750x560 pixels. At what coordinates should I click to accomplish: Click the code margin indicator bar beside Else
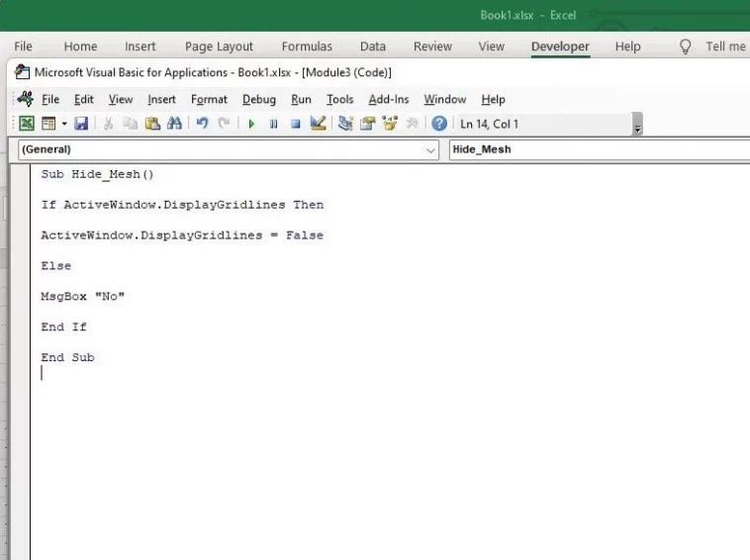pyautogui.click(x=21, y=266)
